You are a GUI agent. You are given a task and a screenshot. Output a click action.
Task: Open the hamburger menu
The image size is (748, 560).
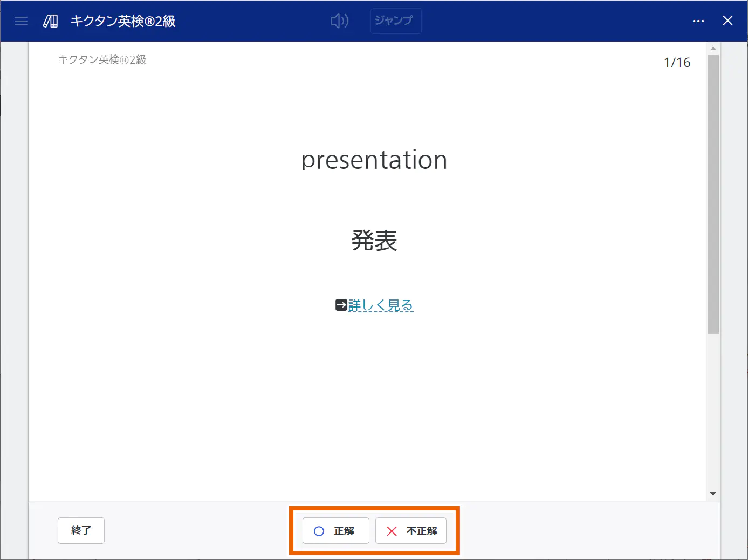[21, 21]
